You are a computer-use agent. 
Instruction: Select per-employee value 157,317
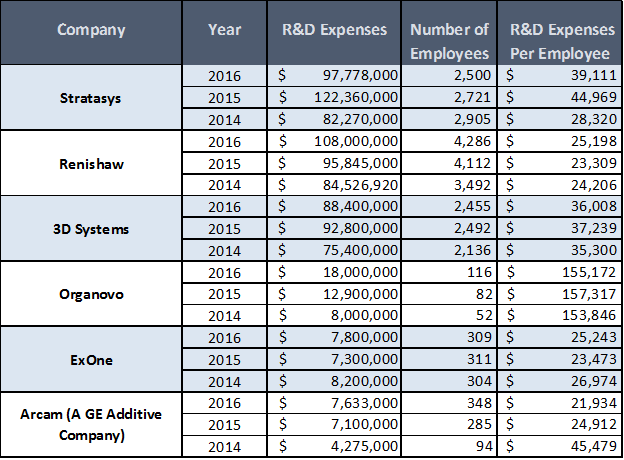click(x=560, y=294)
